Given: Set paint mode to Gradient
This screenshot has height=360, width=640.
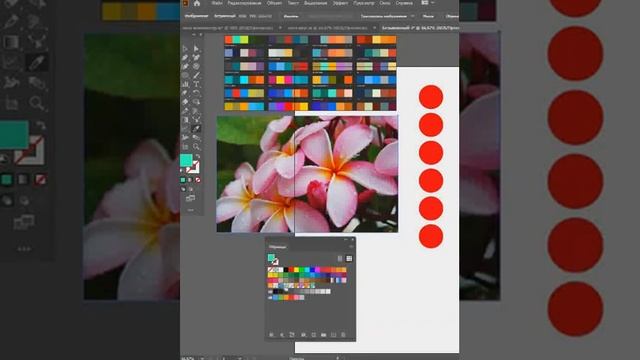Looking at the screenshot, I should (190, 180).
